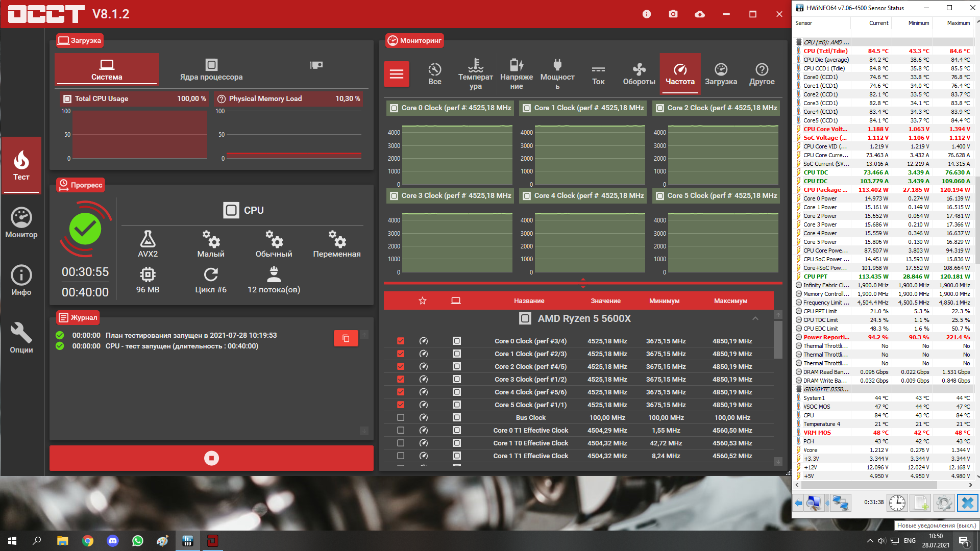Screen dimensions: 980x551
Task: Click the red hamburger menu in Мониторинг
Action: [397, 74]
